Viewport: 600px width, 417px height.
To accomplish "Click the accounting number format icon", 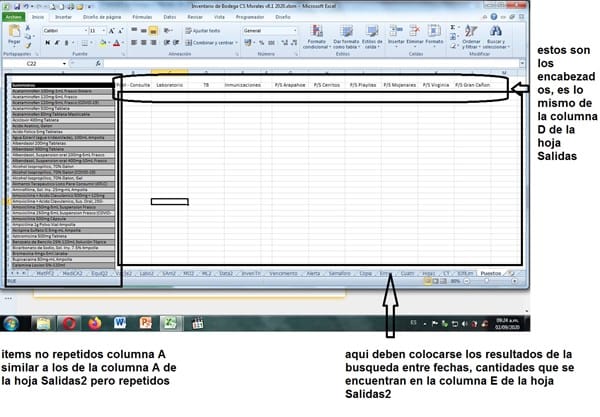I will (x=248, y=43).
